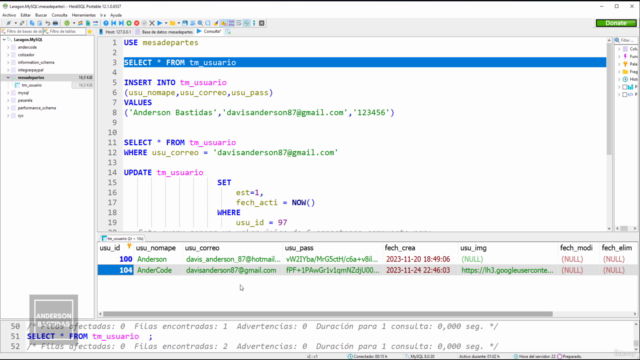Collapse the mesadepartes database node
Image resolution: width=640 pixels, height=360 pixels.
[x=8, y=78]
